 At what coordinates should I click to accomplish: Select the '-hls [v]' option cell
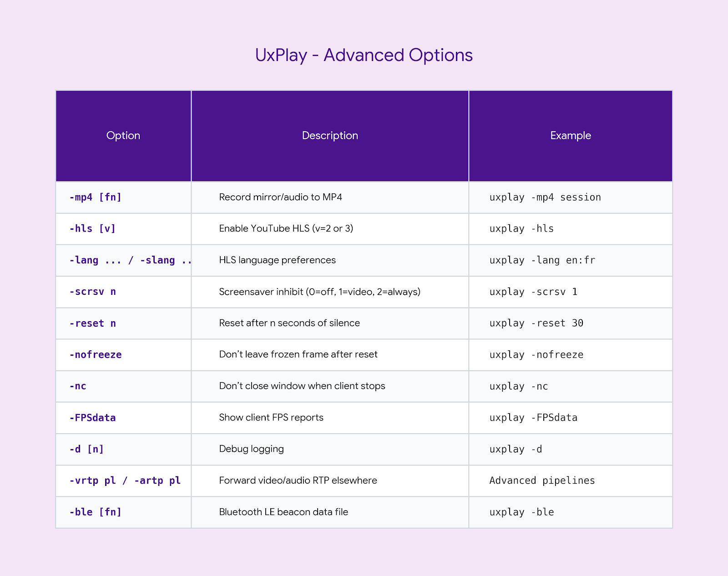click(123, 229)
